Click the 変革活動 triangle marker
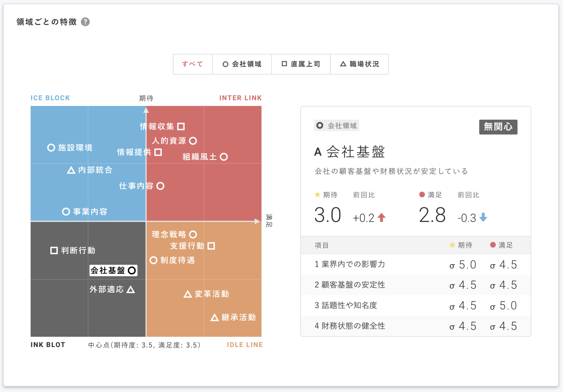563x392 pixels. pyautogui.click(x=188, y=294)
